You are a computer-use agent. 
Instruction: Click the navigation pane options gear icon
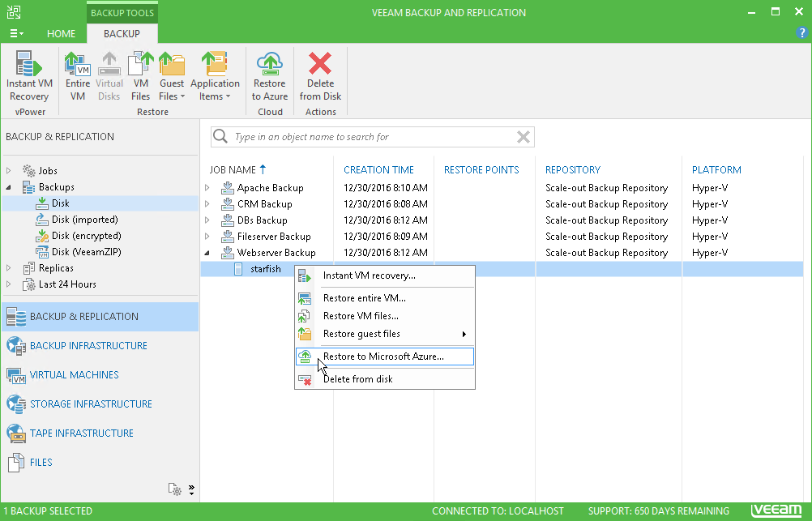175,489
